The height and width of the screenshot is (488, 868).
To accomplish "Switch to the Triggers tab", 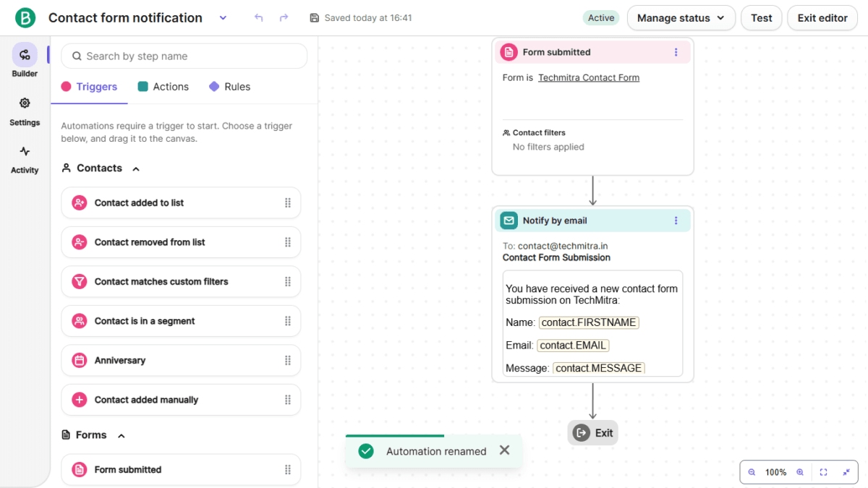I will point(89,87).
